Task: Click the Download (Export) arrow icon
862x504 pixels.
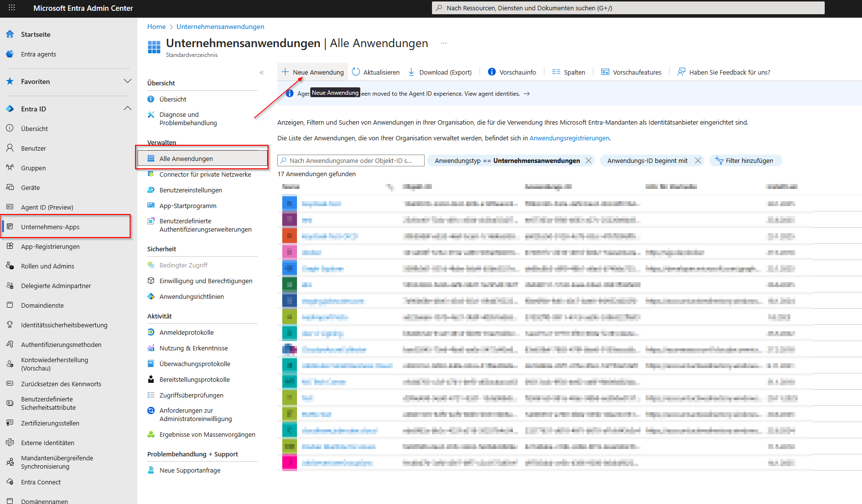Action: 411,72
